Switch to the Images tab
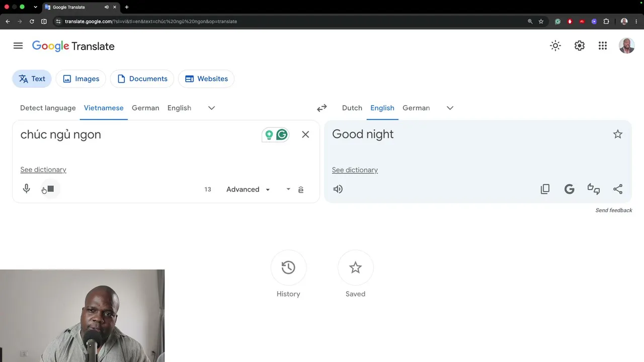Image resolution: width=644 pixels, height=362 pixels. click(80, 79)
